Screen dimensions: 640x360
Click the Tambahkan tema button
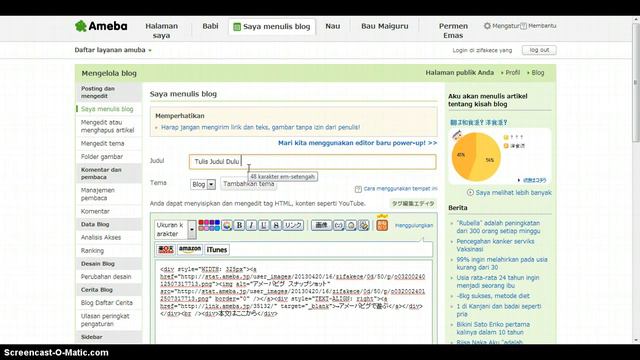click(x=249, y=184)
